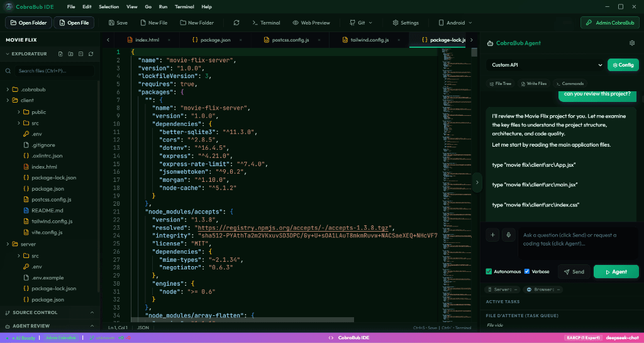Open the Selection menu
644x343 pixels.
coord(109,6)
